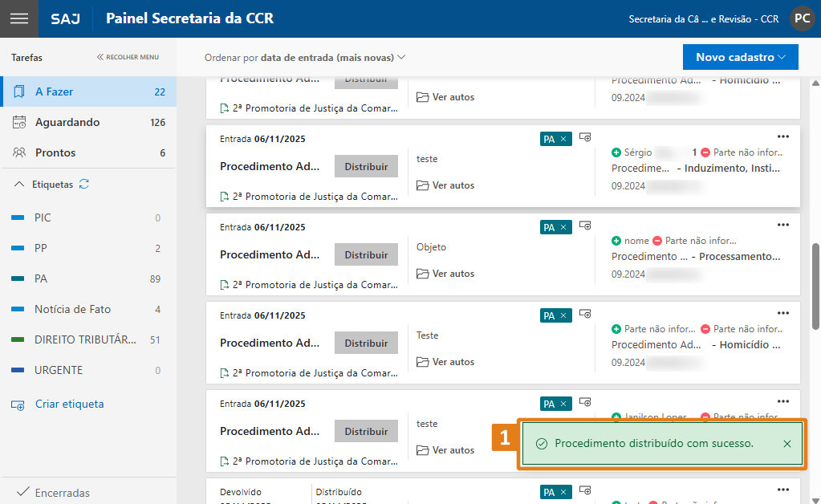Click Distribuir on Sérgio's procedure
The image size is (821, 504).
coord(366,167)
